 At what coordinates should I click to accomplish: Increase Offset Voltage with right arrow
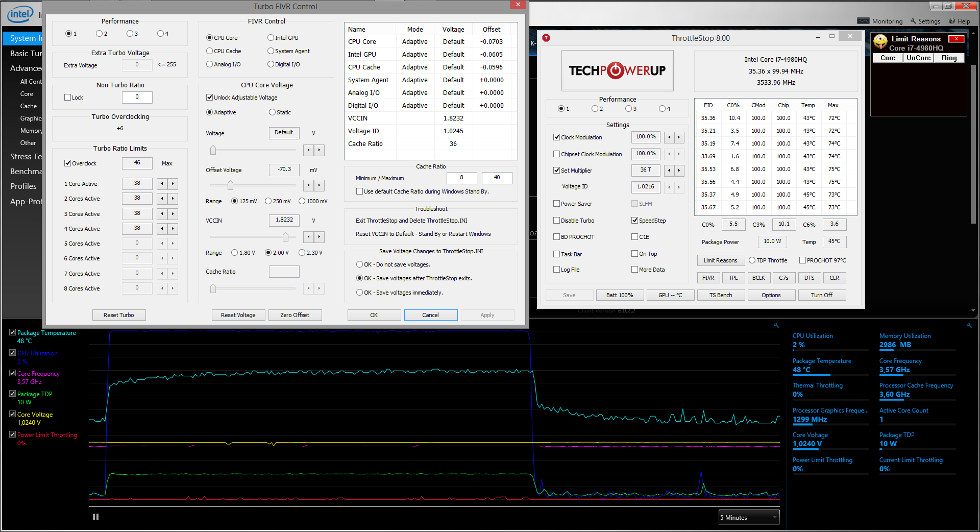319,185
